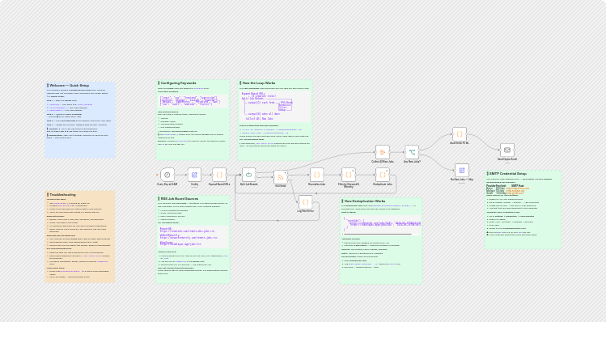Open the Config edit node
The image size is (606, 364).
(x=194, y=175)
